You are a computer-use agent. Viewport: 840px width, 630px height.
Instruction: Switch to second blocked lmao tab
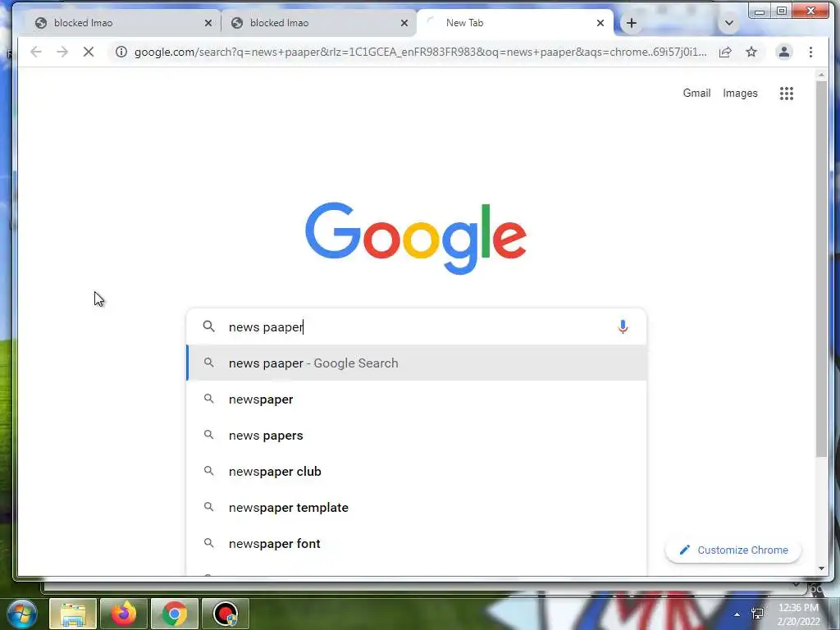click(x=318, y=23)
